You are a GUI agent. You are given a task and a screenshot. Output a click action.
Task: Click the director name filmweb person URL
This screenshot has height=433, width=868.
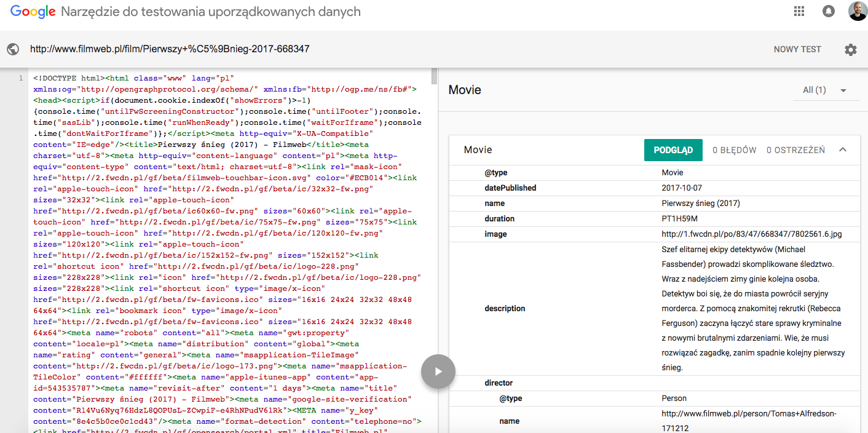coord(749,421)
